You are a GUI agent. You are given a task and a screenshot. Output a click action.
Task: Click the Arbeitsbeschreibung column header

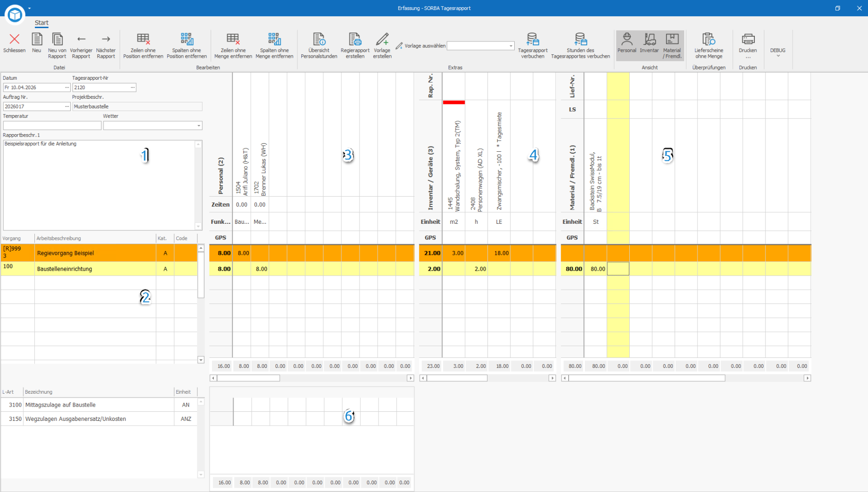click(x=95, y=238)
